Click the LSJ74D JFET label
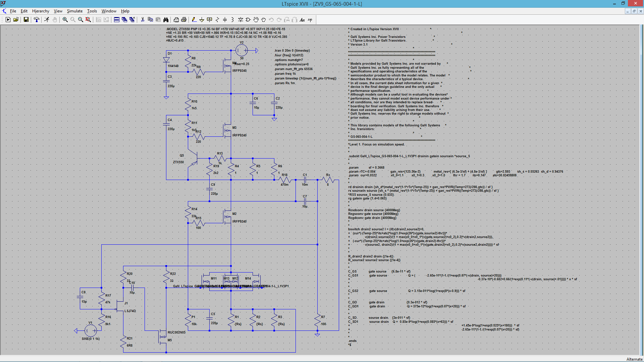This screenshot has width=644, height=362. [130, 311]
